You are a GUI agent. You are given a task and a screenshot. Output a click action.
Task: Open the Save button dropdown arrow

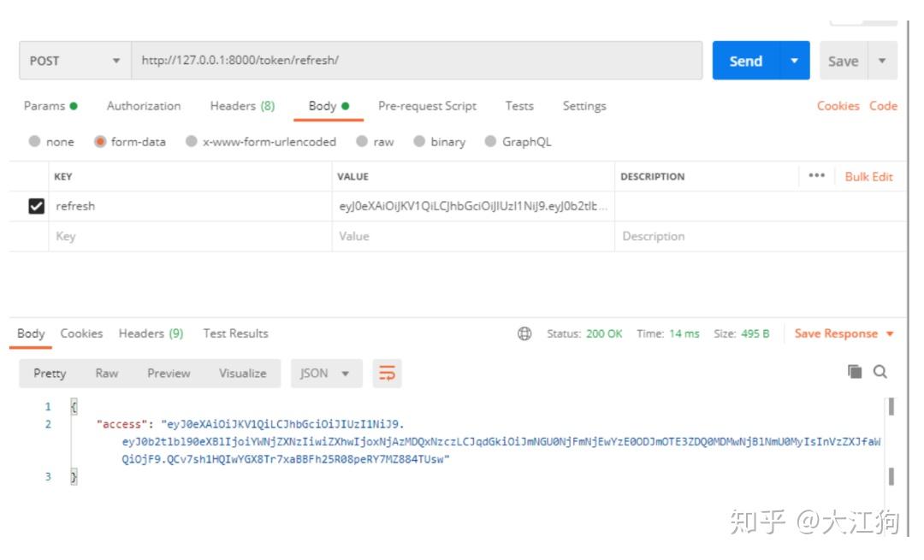point(881,61)
